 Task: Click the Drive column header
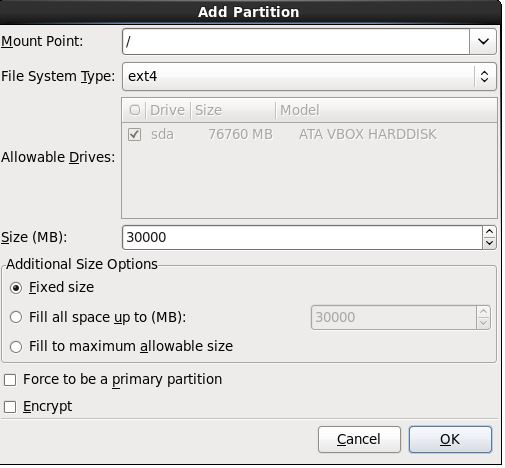click(x=168, y=110)
